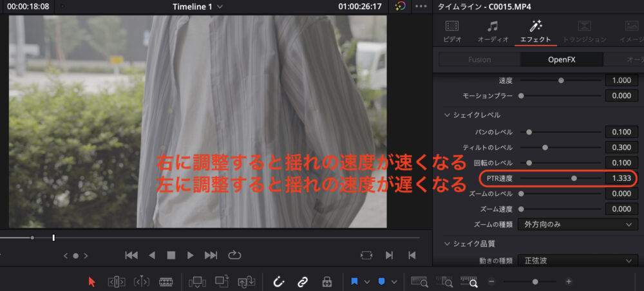
Task: Open the Audio inspector tab
Action: 492,32
